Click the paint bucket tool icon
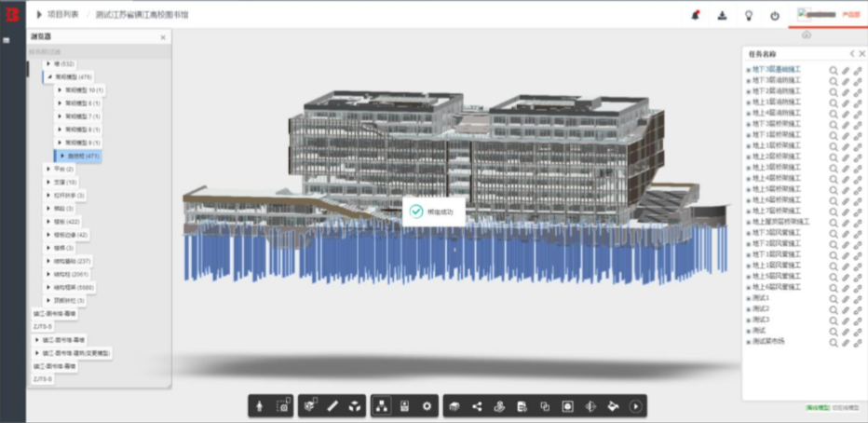868x423 pixels. pyautogui.click(x=613, y=407)
